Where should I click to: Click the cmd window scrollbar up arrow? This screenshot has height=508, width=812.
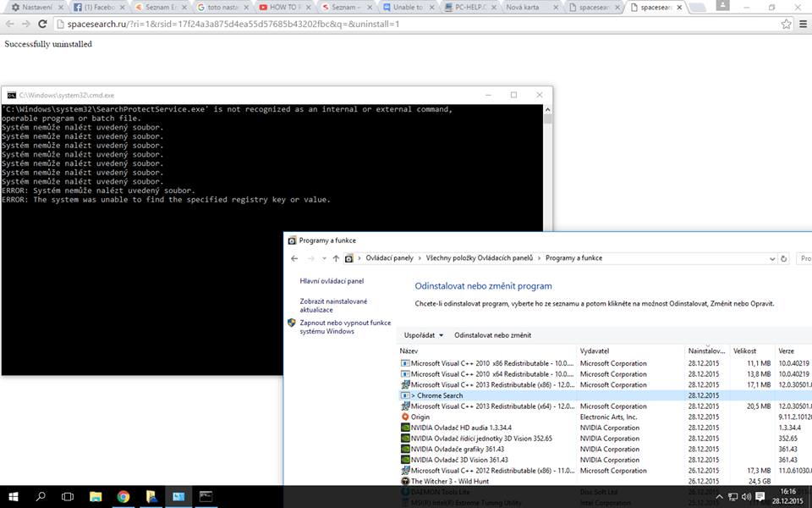click(547, 110)
